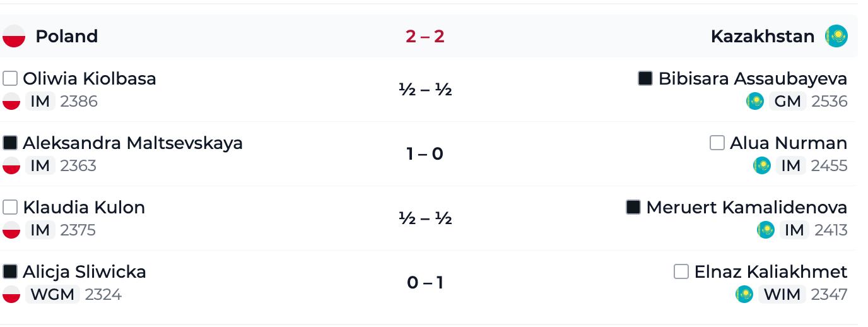This screenshot has height=327, width=868.
Task: Click the Kazakhstan flag beside Bibisara Assaubayeva's GM title
Action: (x=755, y=101)
